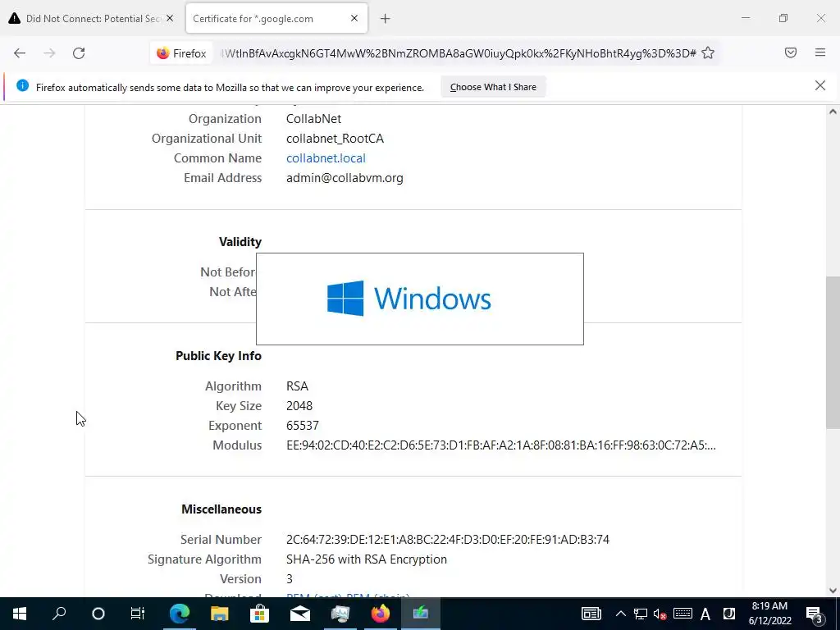Click the CollabNet organization value
Image resolution: width=840 pixels, height=630 pixels.
click(313, 119)
